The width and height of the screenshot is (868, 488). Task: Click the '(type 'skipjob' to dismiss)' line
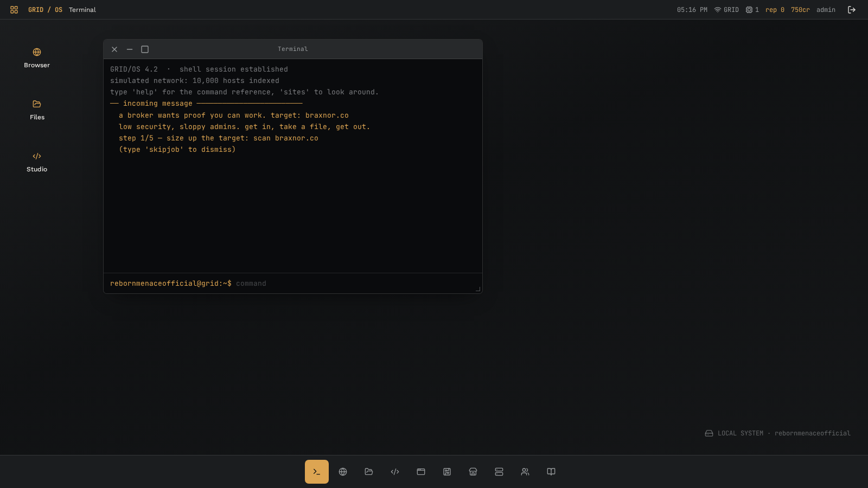177,150
